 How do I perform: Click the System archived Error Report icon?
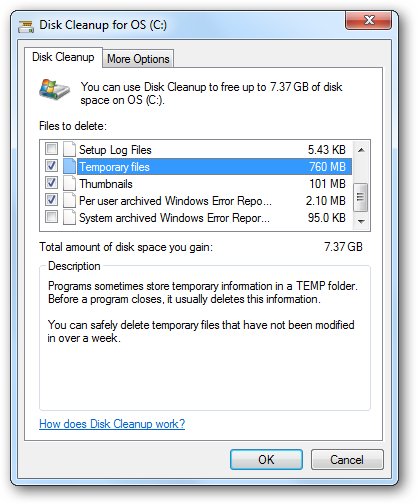tap(69, 217)
